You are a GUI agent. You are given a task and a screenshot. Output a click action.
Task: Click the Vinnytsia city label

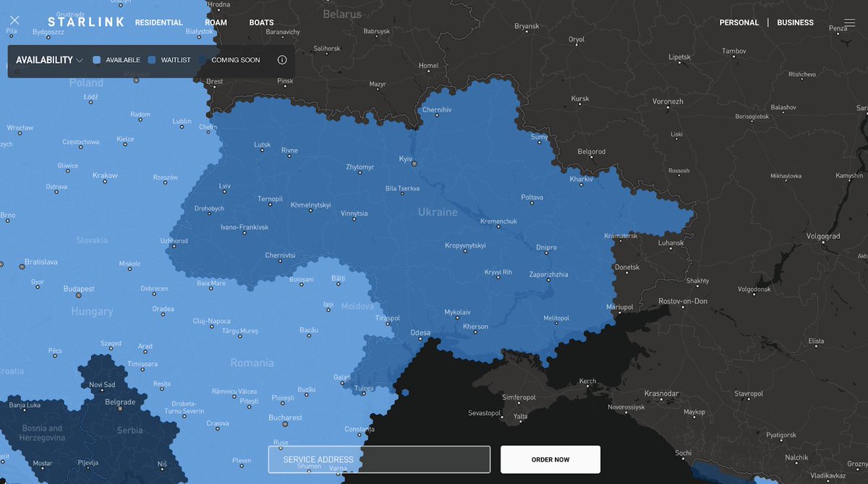[354, 213]
